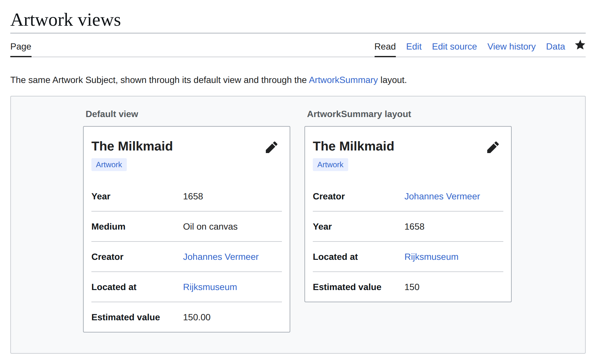Follow the ArtworkSummary link in the intro sentence
This screenshot has width=596, height=364.
(x=343, y=80)
